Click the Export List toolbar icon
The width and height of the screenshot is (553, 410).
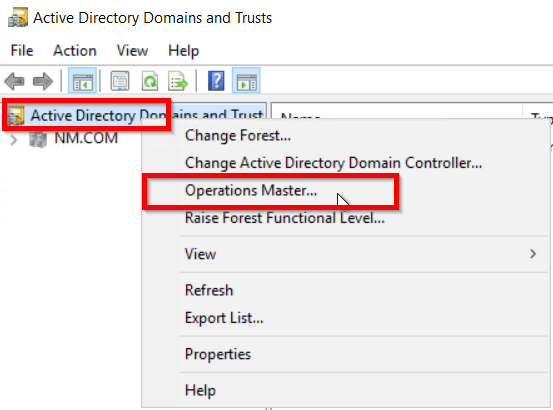[178, 81]
